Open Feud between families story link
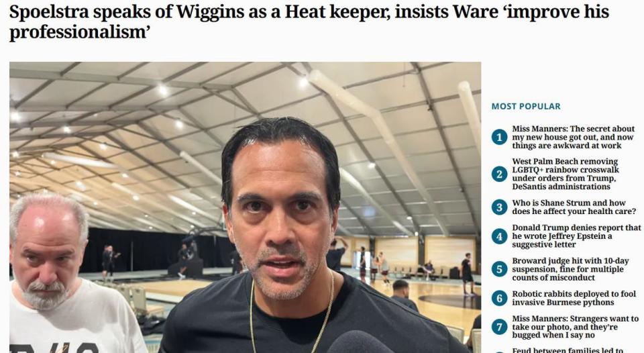 click(568, 350)
